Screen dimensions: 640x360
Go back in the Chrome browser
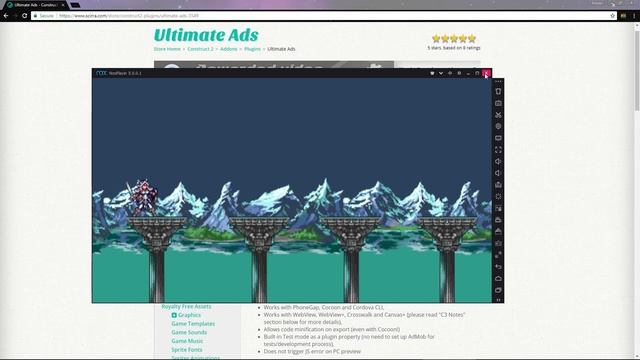6,16
